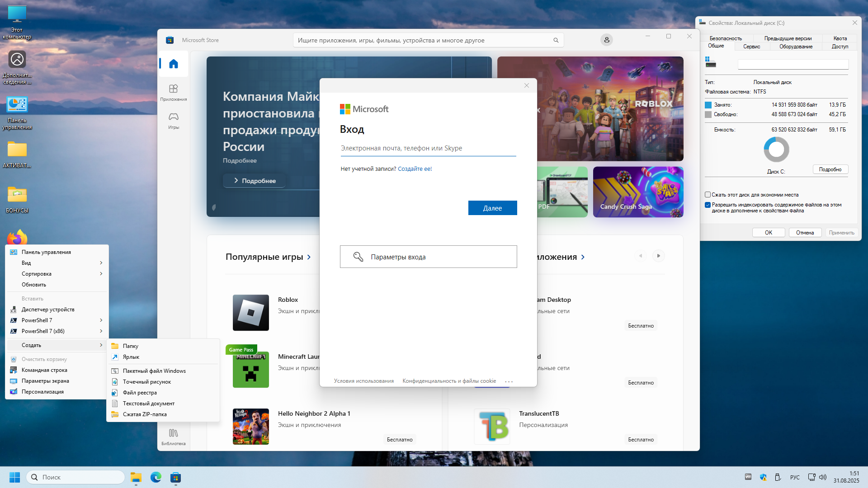Expand the Вид submenu
The height and width of the screenshot is (488, 868).
point(57,263)
